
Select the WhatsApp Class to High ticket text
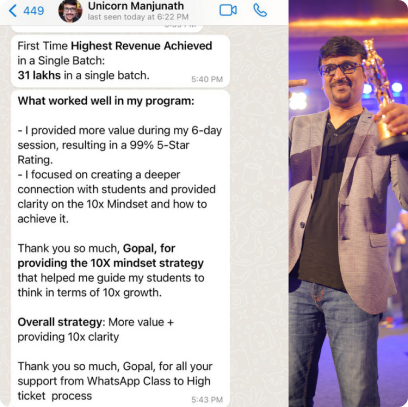pos(114,388)
